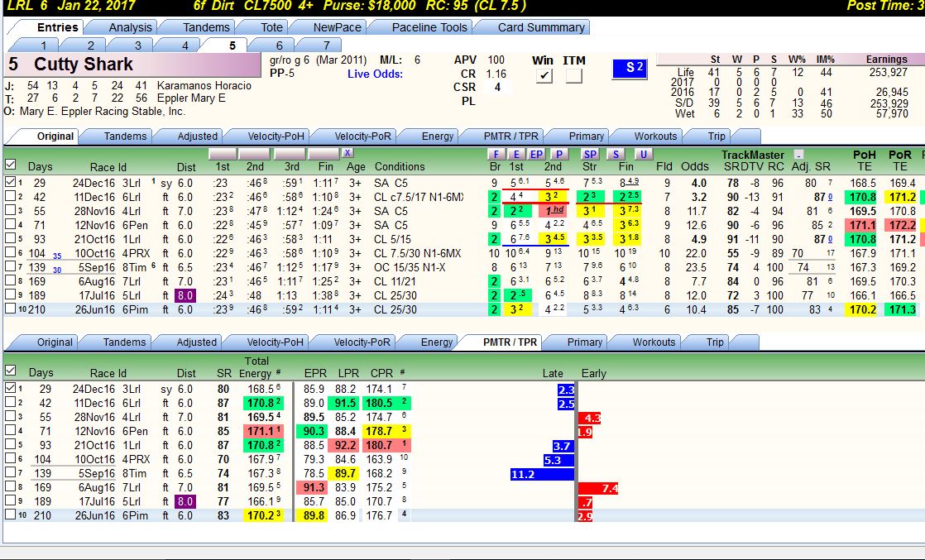This screenshot has width=925, height=560.
Task: Click the blue S 2 running style badge
Action: pos(630,68)
